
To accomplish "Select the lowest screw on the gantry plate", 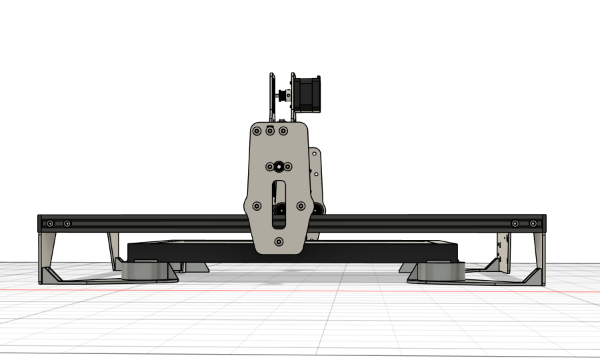I will (279, 242).
